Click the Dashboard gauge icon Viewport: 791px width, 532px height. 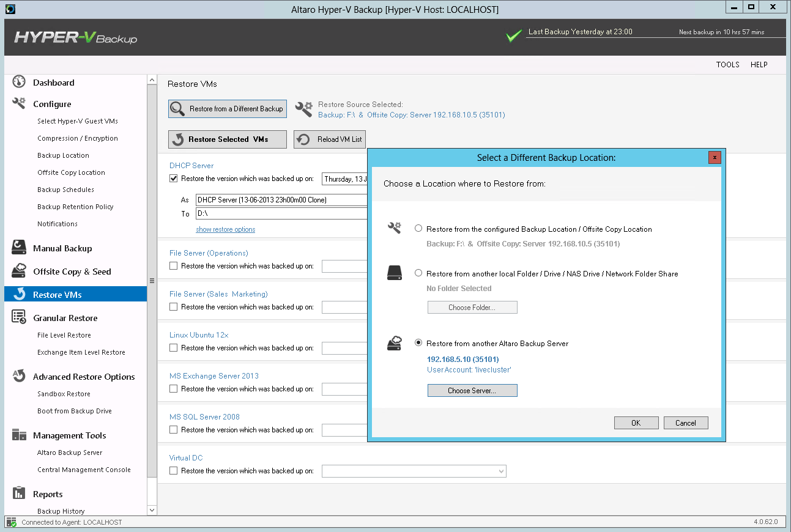click(19, 82)
